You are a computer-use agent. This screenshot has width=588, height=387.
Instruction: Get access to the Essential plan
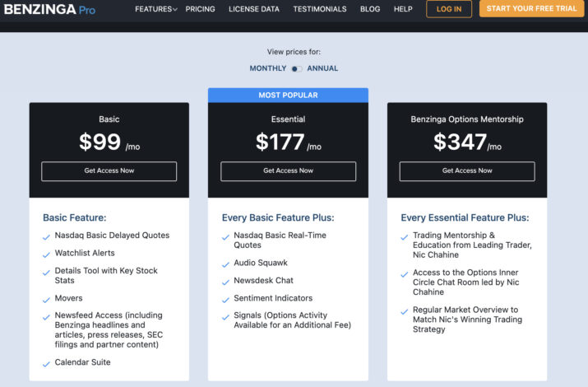click(x=288, y=171)
